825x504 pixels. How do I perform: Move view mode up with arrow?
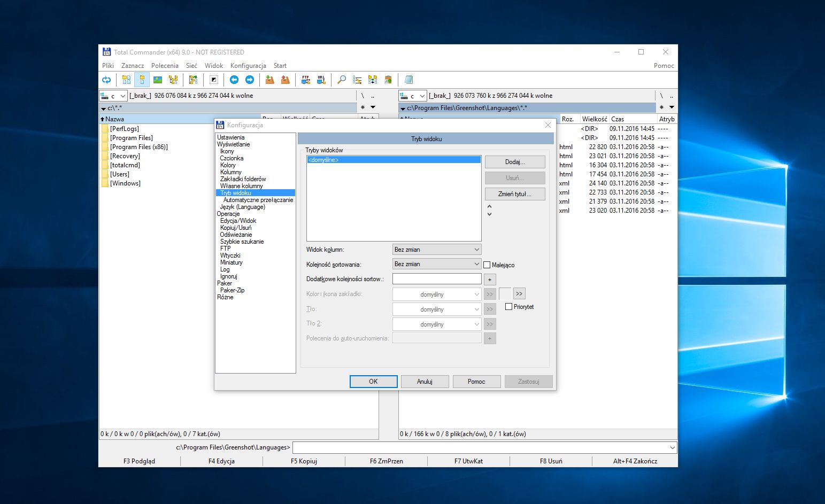(489, 206)
